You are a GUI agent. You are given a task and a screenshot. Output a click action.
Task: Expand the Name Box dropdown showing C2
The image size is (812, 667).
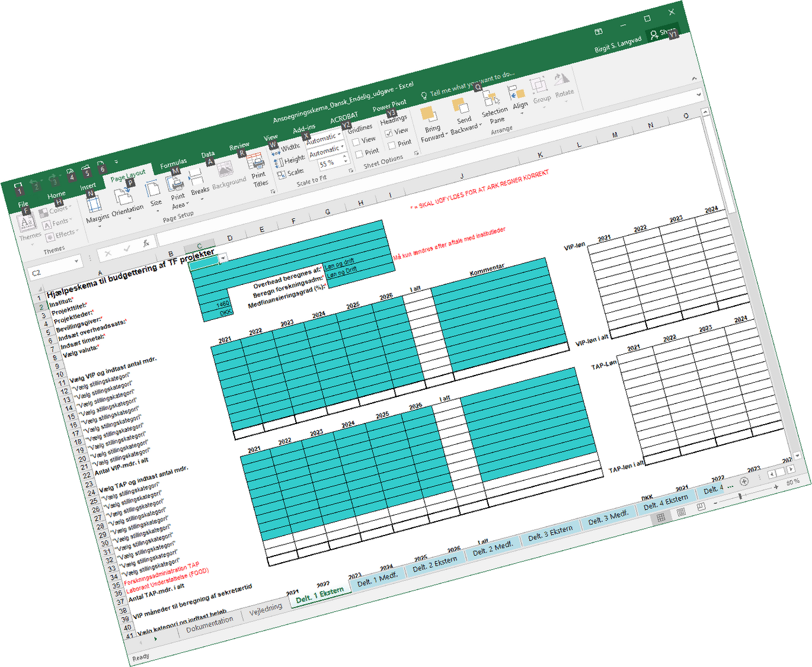tap(76, 262)
